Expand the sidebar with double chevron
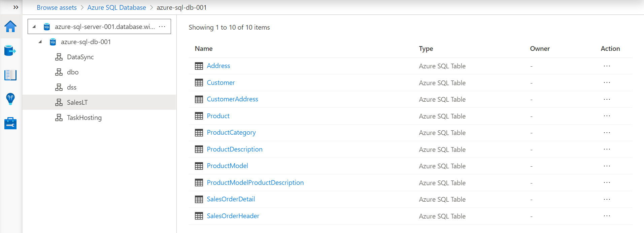The width and height of the screenshot is (644, 233). [15, 7]
